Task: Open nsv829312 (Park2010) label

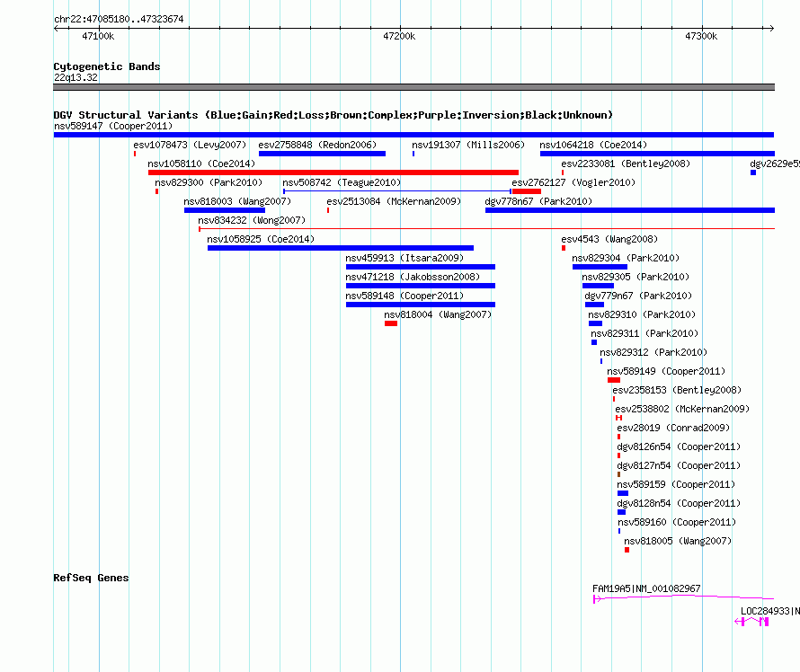Action: pos(653,352)
